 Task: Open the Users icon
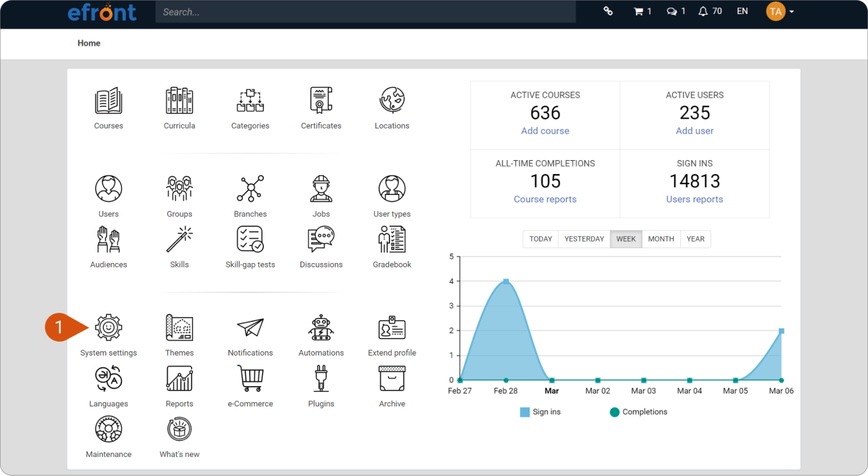[x=109, y=189]
